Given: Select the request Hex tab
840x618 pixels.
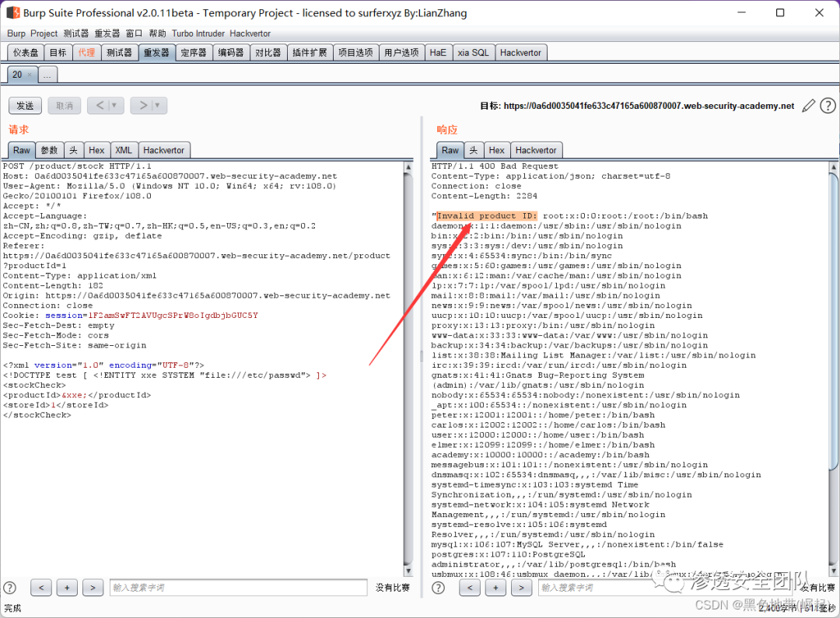Looking at the screenshot, I should tap(96, 150).
